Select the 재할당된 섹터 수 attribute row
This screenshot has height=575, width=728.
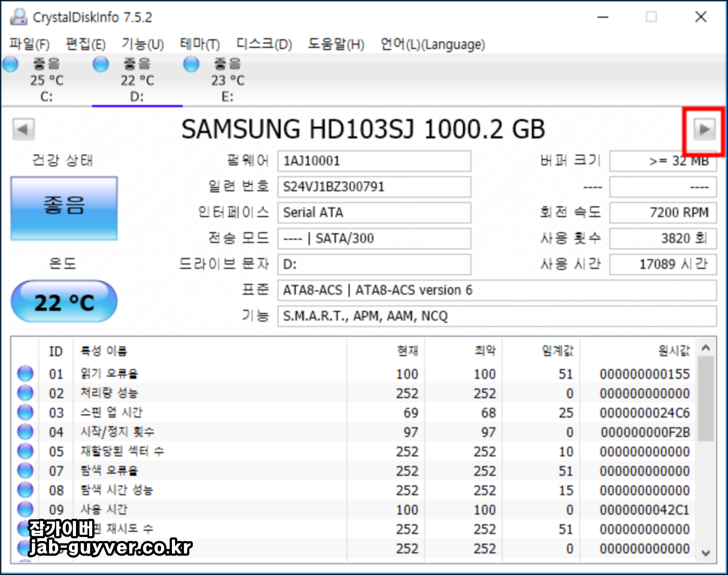(354, 451)
